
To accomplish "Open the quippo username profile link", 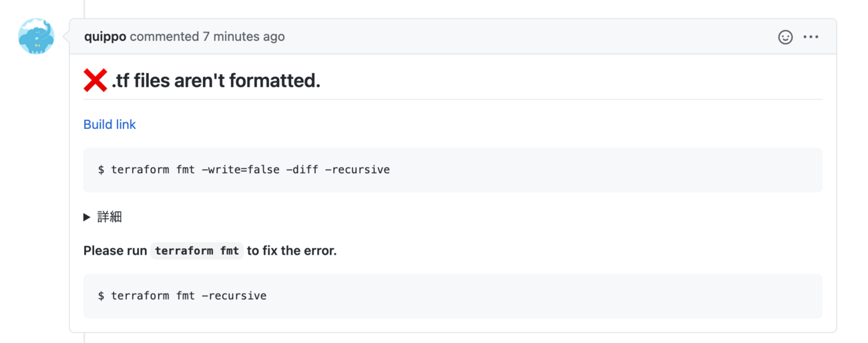I will (105, 37).
